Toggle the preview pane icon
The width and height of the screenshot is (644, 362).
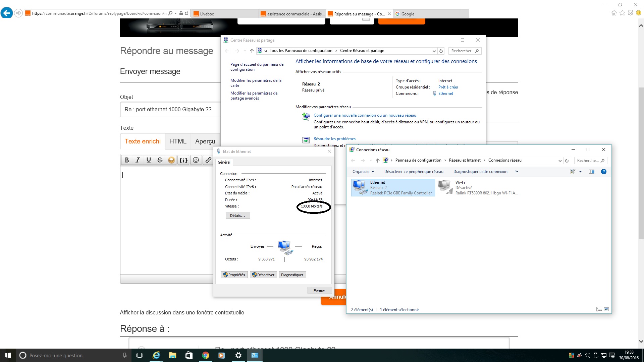coord(591,172)
